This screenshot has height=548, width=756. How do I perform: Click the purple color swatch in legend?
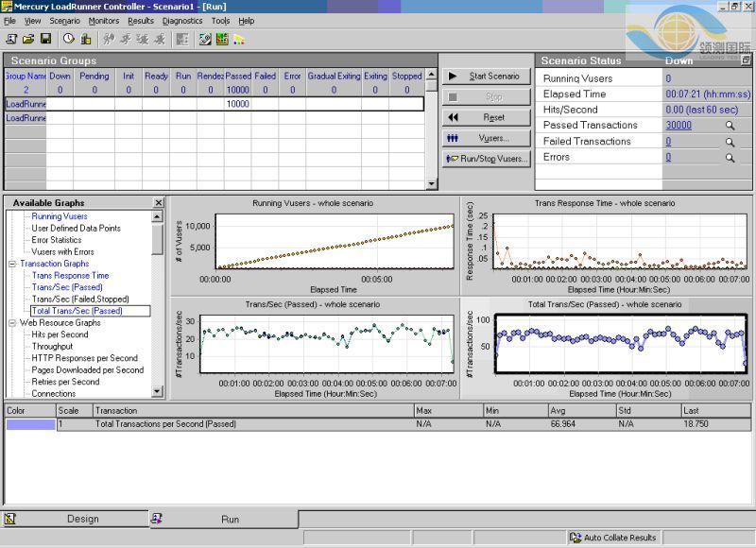click(x=30, y=425)
